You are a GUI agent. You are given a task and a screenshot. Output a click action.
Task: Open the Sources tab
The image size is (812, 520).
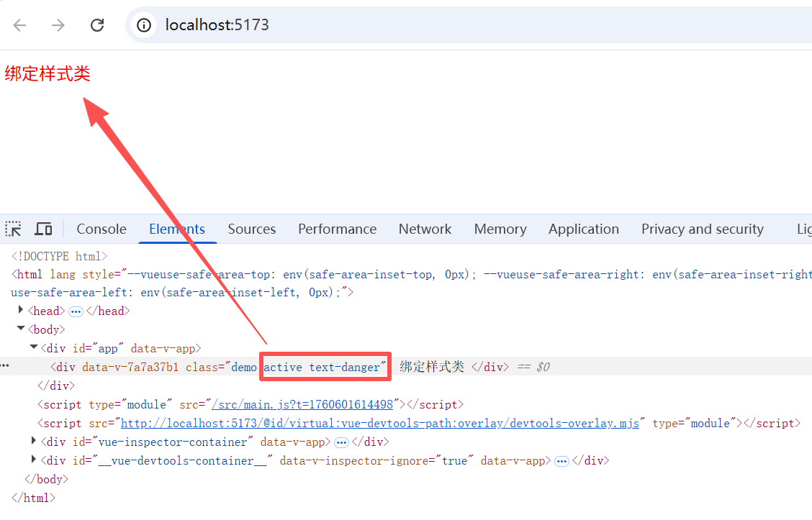pos(252,229)
